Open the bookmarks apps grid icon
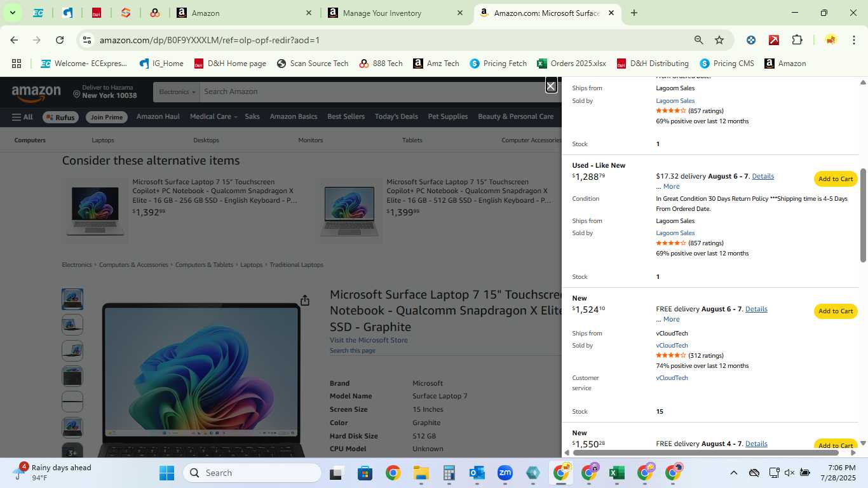Viewport: 868px width, 488px height. pos(17,64)
